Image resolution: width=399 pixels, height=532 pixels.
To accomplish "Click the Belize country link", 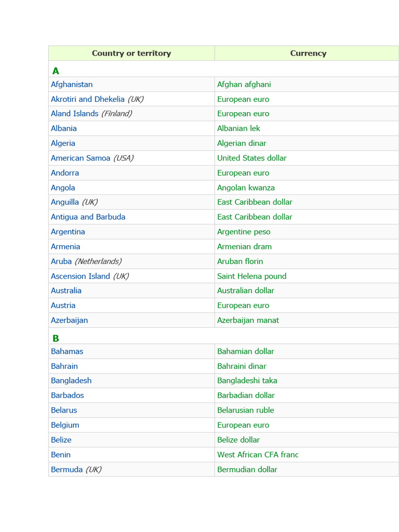I will 61,440.
